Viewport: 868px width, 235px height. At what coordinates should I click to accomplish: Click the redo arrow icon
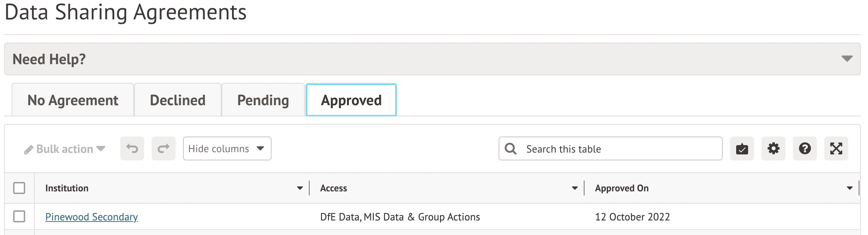163,148
